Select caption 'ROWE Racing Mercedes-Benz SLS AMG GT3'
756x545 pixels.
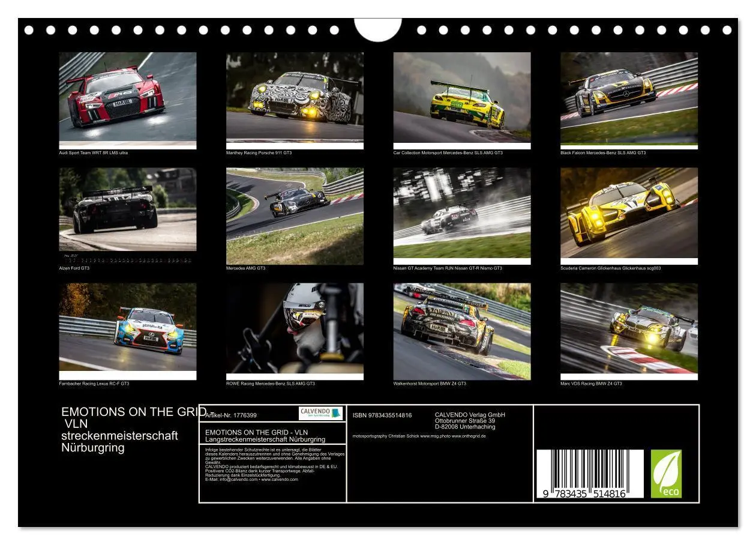click(x=271, y=384)
